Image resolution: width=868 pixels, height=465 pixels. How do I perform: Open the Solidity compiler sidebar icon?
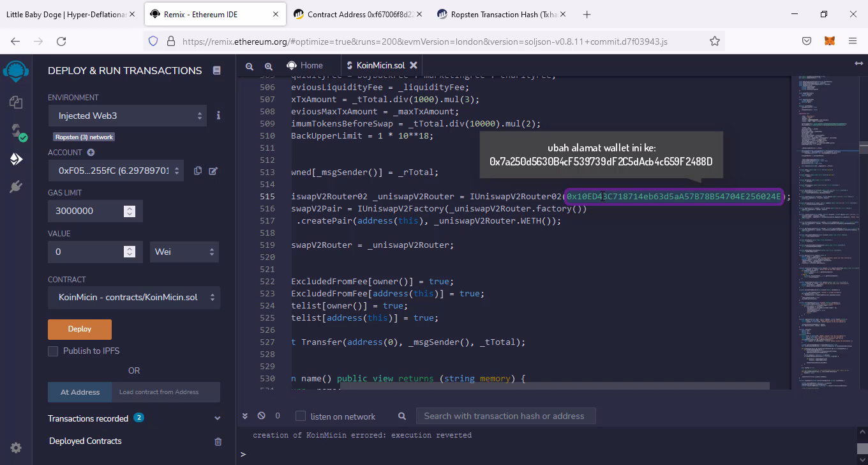16,131
